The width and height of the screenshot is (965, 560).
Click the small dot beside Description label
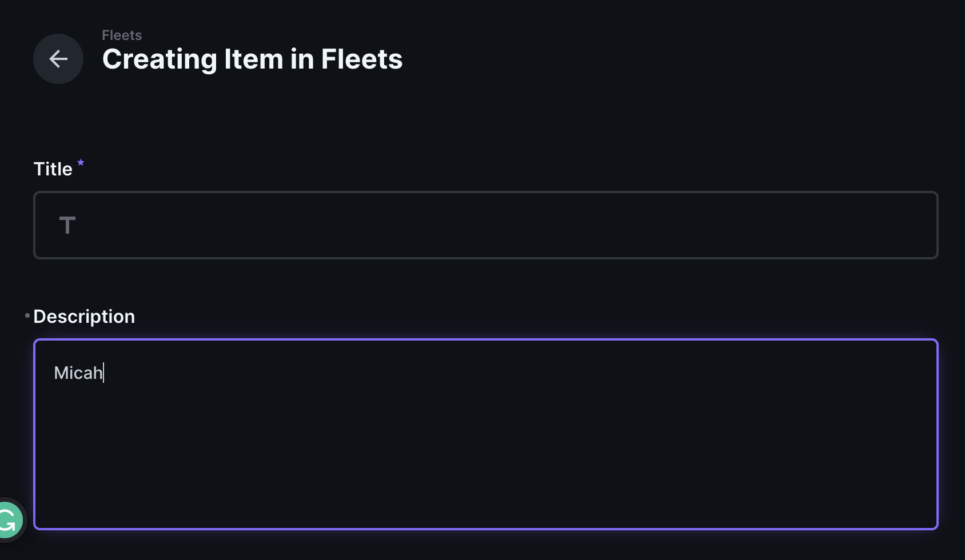[27, 315]
